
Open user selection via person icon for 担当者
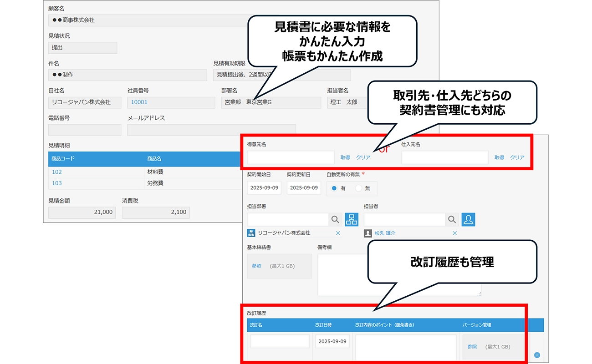pos(469,219)
